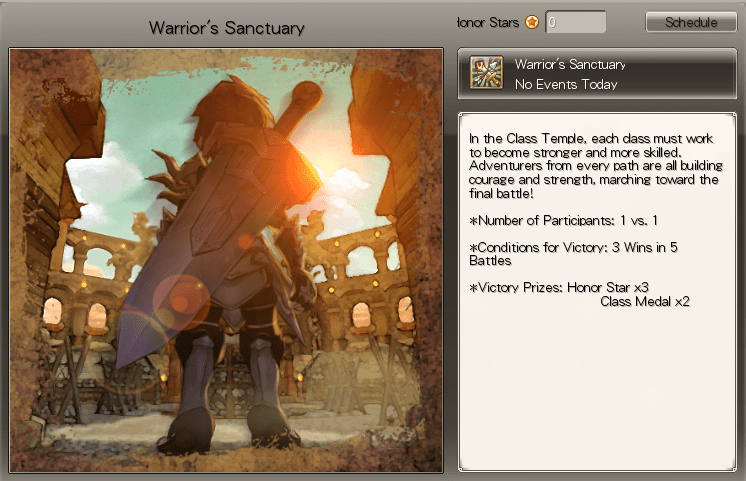Screen dimensions: 746x481
Task: Click the Class Medal x2 prize text
Action: tap(645, 302)
